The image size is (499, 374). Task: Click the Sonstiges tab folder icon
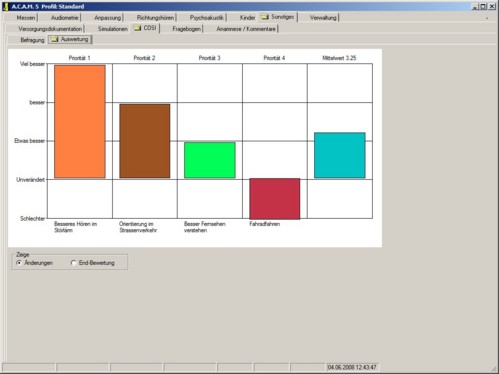[x=265, y=17]
